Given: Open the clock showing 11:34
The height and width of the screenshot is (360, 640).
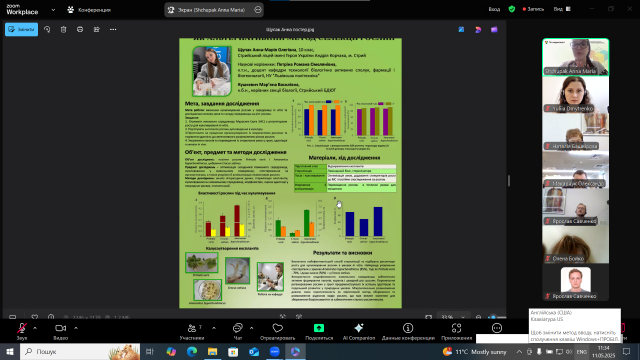Looking at the screenshot, I should click(x=603, y=351).
